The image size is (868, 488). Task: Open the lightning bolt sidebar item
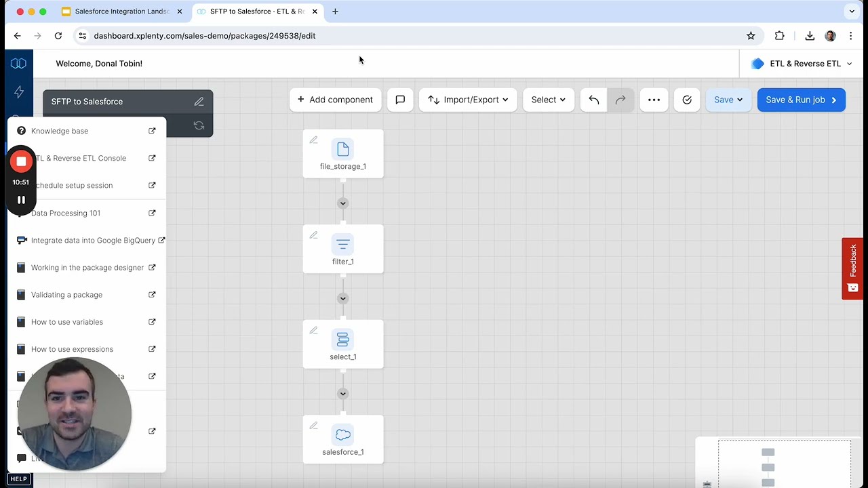18,91
